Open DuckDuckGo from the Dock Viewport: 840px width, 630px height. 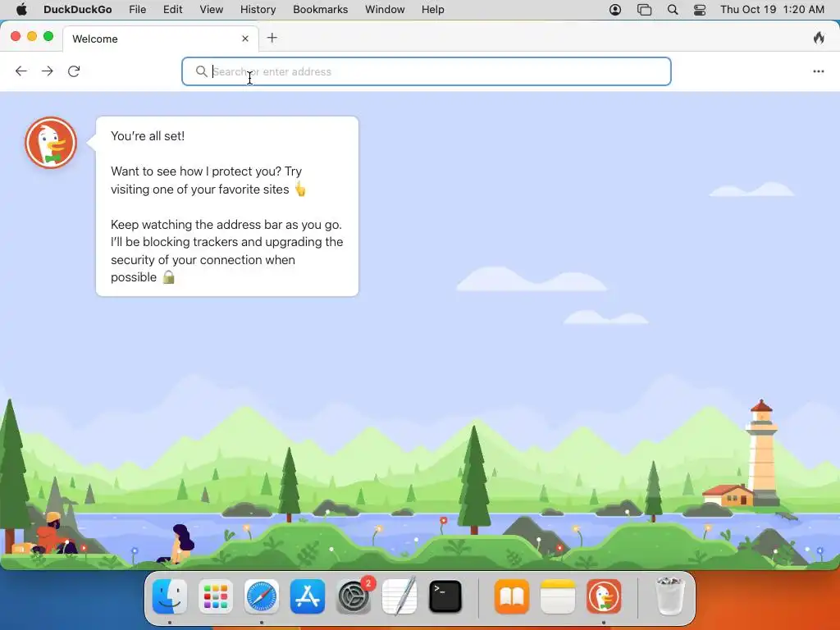[604, 596]
